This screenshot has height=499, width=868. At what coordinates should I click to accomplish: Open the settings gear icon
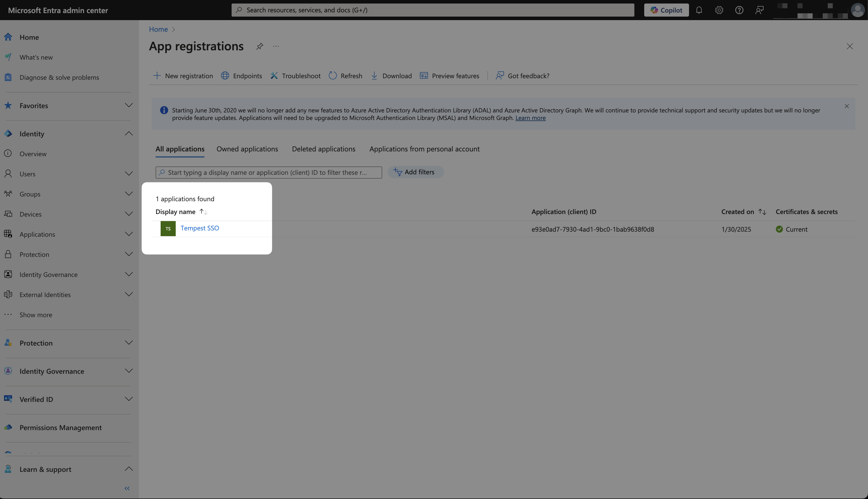719,10
